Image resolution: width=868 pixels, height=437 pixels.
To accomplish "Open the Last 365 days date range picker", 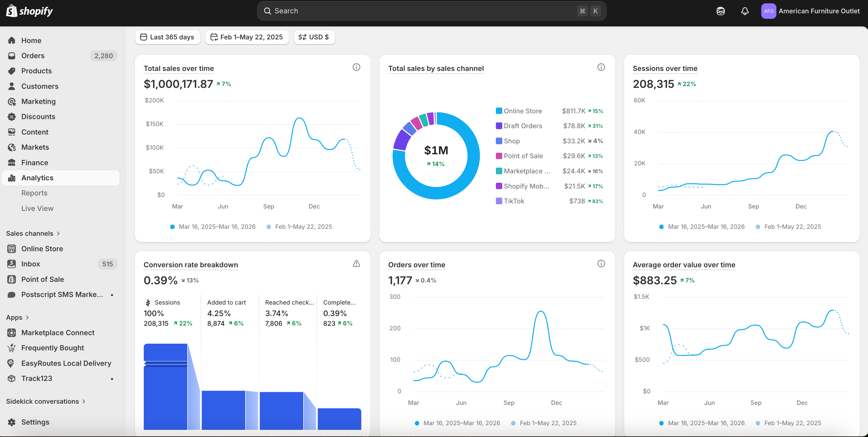I will 167,37.
